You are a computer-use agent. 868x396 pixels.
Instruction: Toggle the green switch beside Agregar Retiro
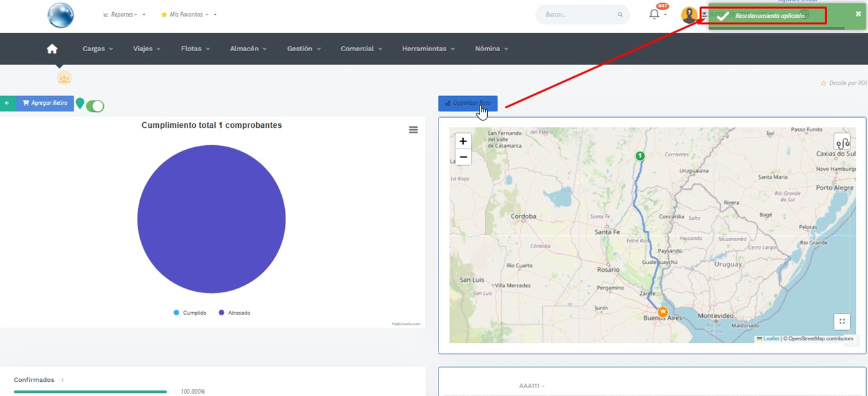[95, 106]
